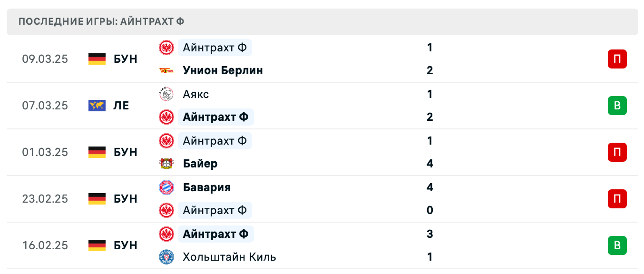Select the Union Berlin club logo

coord(166,70)
